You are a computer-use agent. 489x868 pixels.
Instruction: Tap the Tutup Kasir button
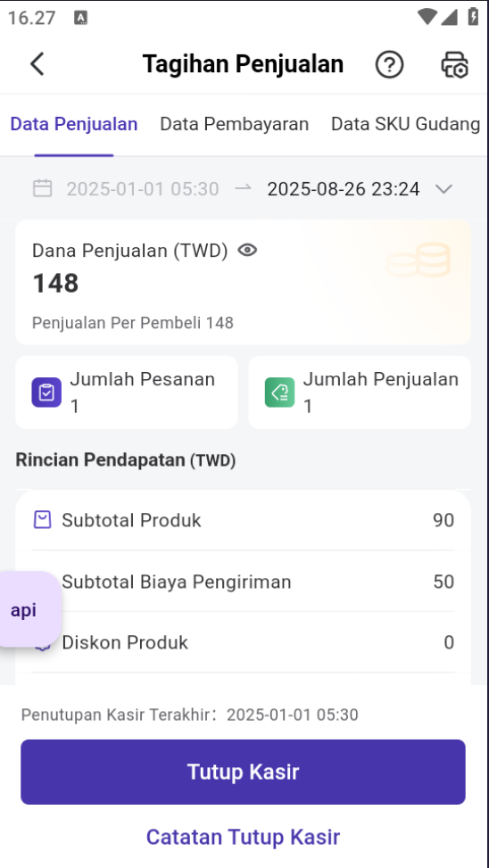tap(243, 772)
